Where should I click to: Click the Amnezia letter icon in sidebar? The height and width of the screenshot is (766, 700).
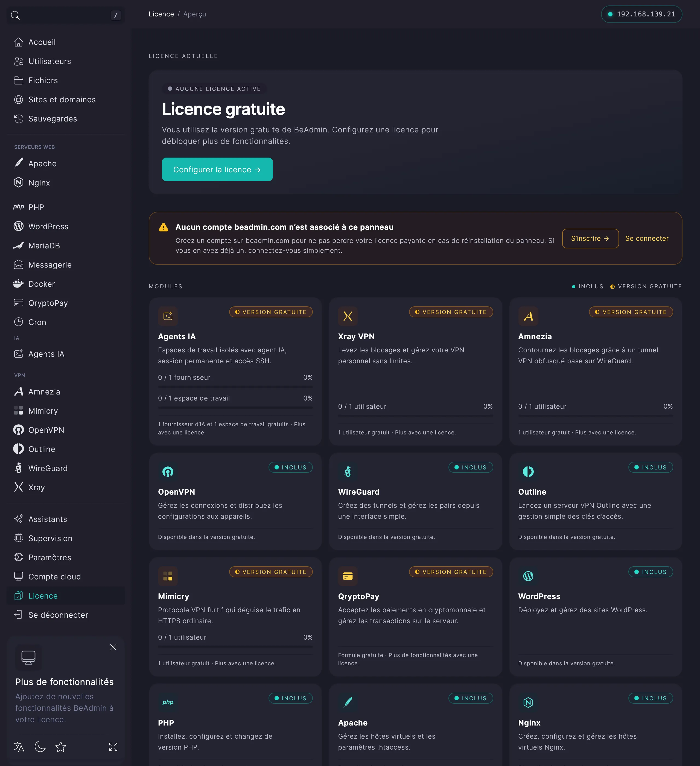pos(19,391)
